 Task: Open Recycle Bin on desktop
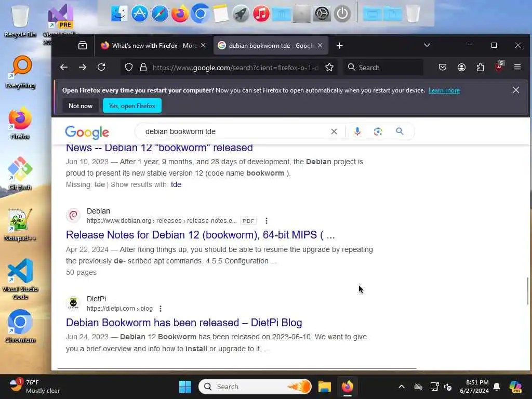(x=20, y=21)
